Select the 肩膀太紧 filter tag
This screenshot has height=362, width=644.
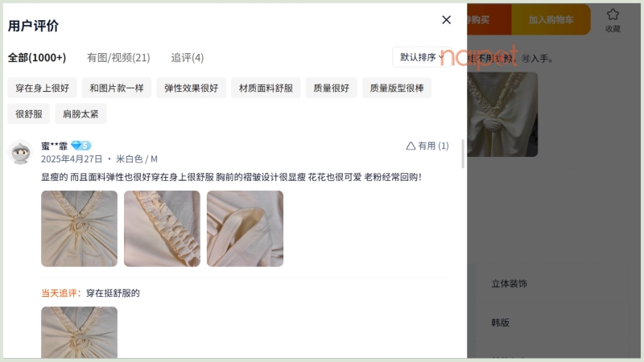(x=80, y=114)
